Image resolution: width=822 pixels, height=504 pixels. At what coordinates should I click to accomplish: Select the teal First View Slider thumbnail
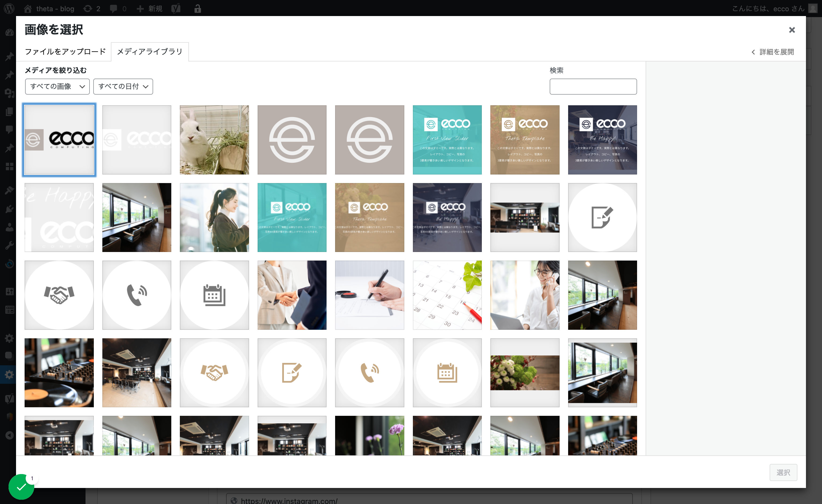tap(447, 140)
